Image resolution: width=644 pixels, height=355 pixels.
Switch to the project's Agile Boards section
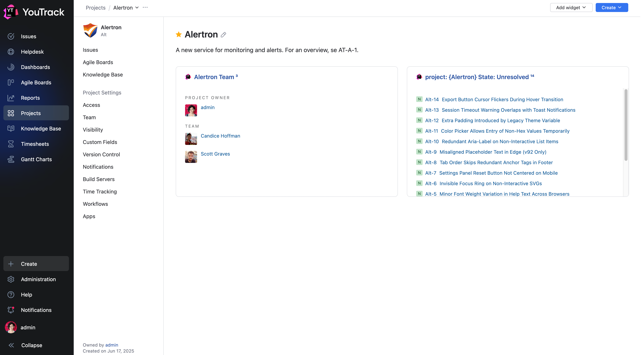pos(98,62)
